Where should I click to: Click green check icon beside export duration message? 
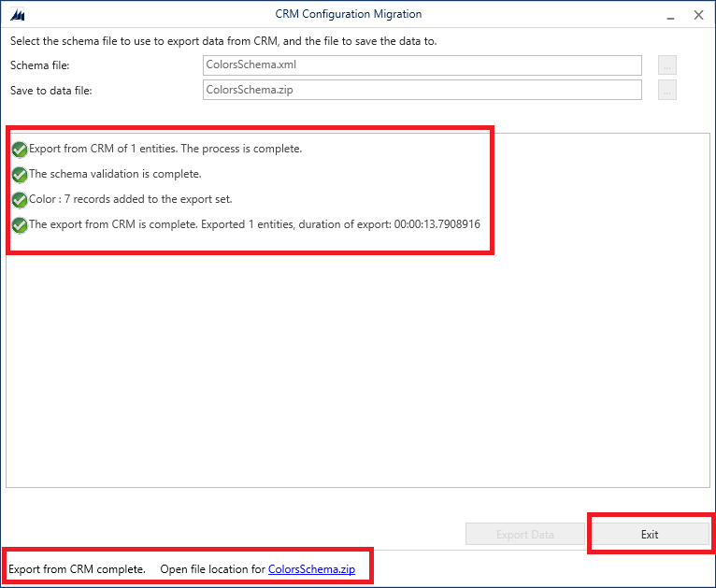click(x=20, y=224)
